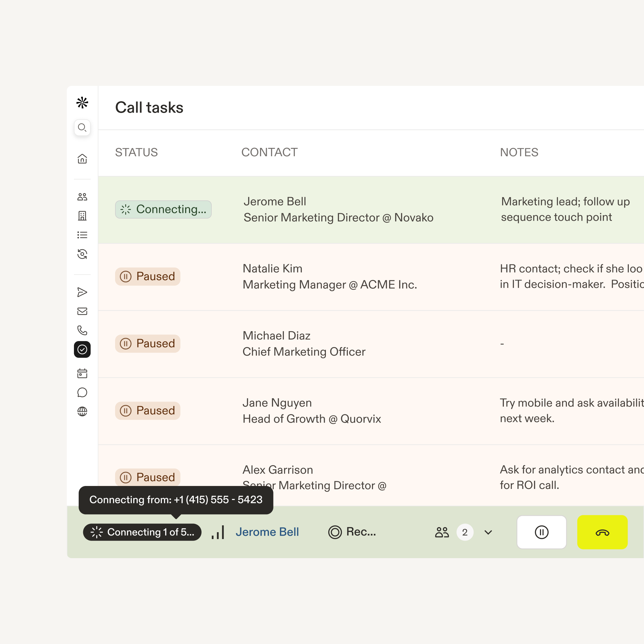Open search from the sidebar
Image resolution: width=644 pixels, height=644 pixels.
pyautogui.click(x=82, y=128)
